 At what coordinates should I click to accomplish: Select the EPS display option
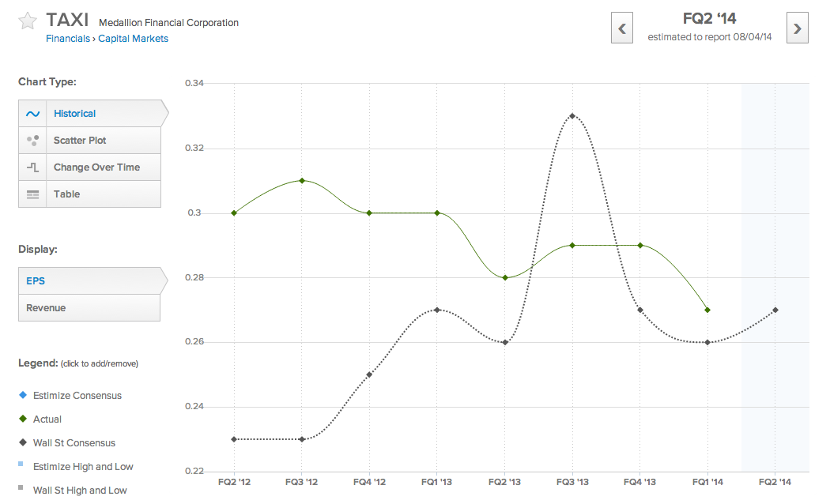[x=36, y=280]
